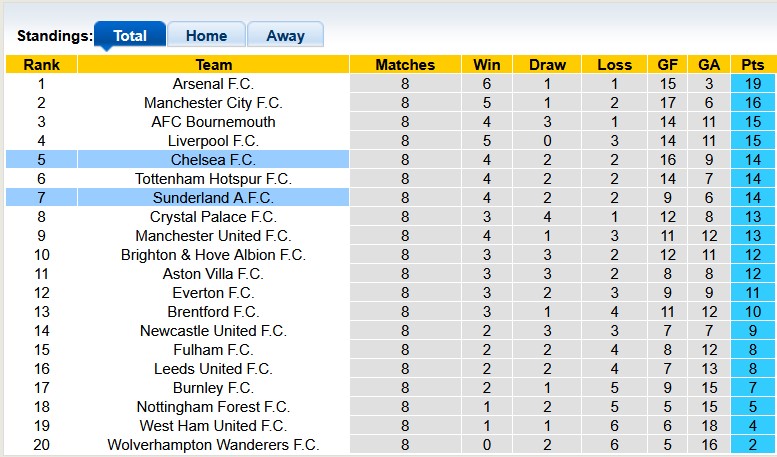
Task: Click the Matches column header
Action: [405, 65]
